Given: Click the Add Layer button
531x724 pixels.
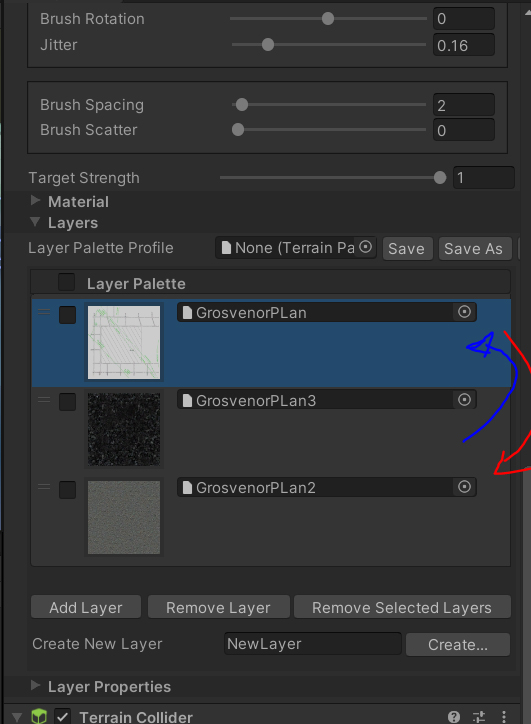Looking at the screenshot, I should tap(86, 607).
